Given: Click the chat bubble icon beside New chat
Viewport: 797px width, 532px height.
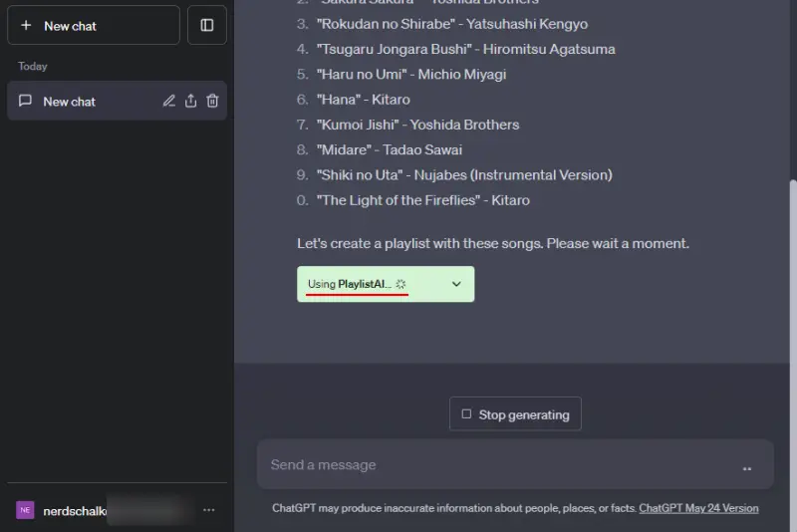Looking at the screenshot, I should click(25, 101).
